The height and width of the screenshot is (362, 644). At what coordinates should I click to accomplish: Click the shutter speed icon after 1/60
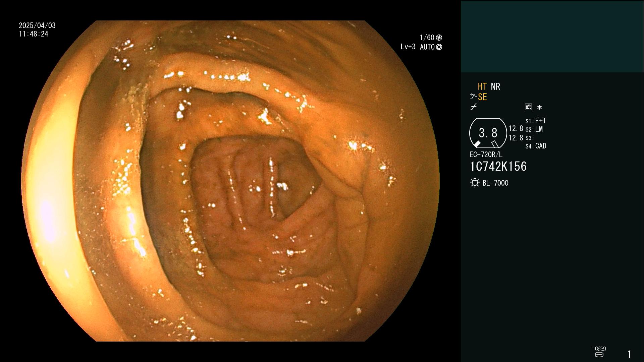click(x=439, y=38)
